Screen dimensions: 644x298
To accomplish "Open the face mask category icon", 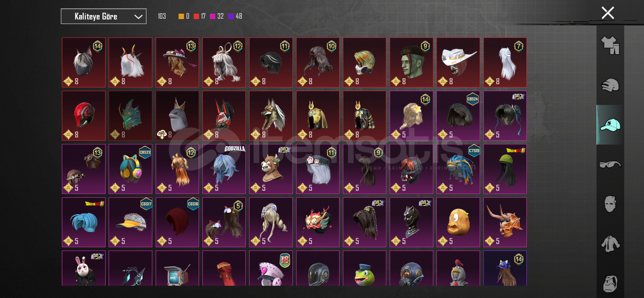I will pos(610,204).
